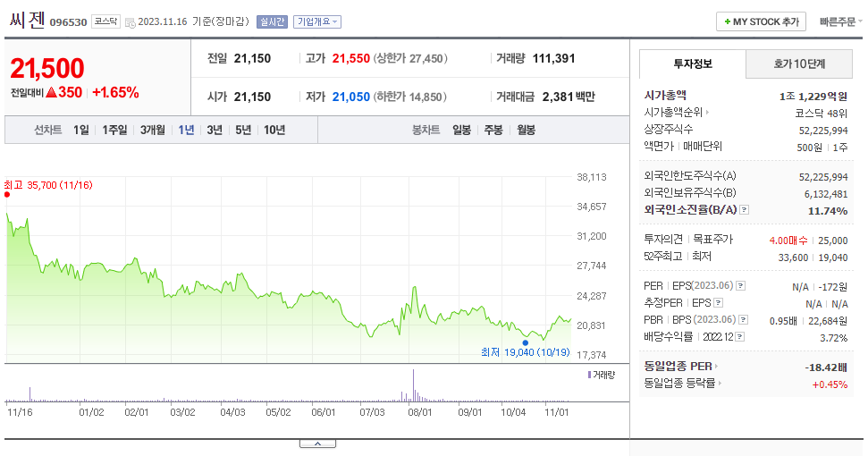Viewport: 868px width, 456px height.
Task: Open help icon next to EPS(2023.06)
Action: coord(741,285)
